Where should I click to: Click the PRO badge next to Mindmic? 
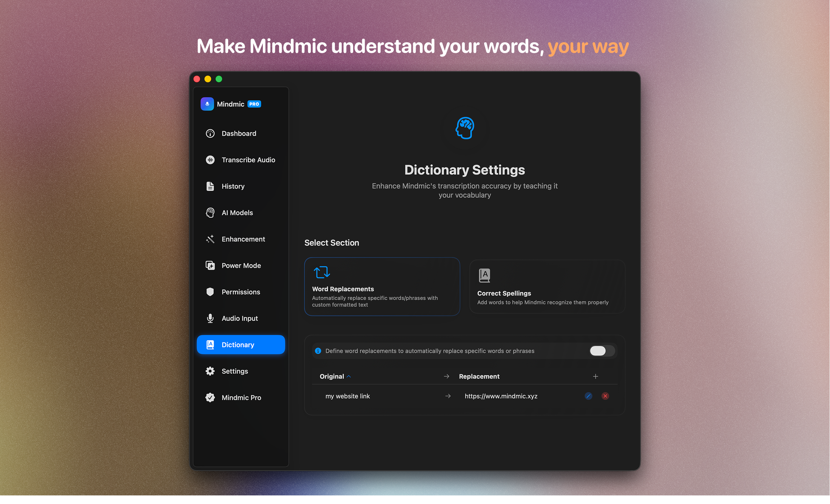click(x=254, y=104)
